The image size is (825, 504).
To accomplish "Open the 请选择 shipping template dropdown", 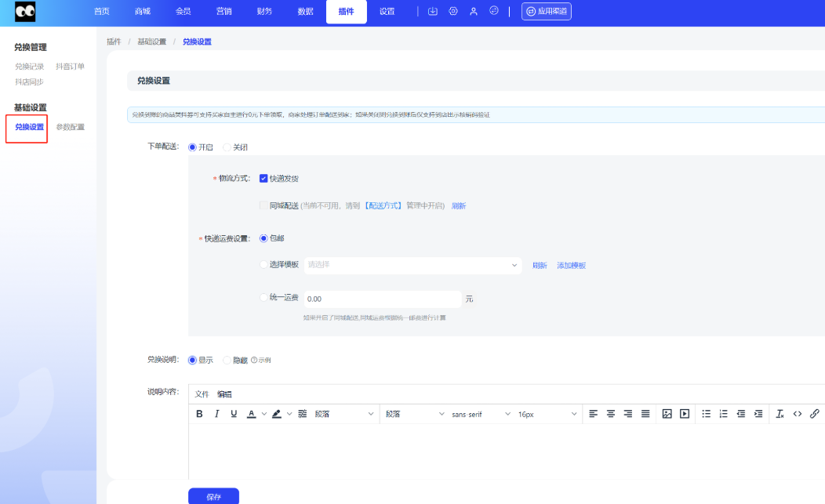I will pyautogui.click(x=412, y=265).
